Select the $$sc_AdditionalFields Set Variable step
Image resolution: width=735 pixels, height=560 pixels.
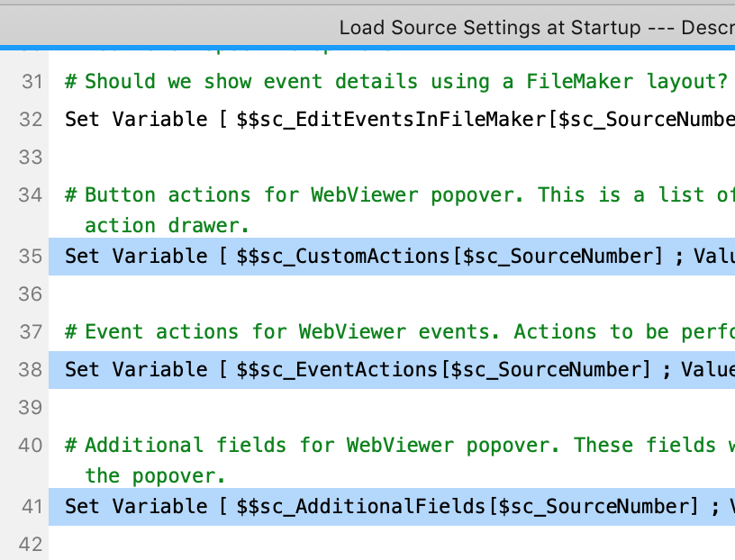click(392, 507)
